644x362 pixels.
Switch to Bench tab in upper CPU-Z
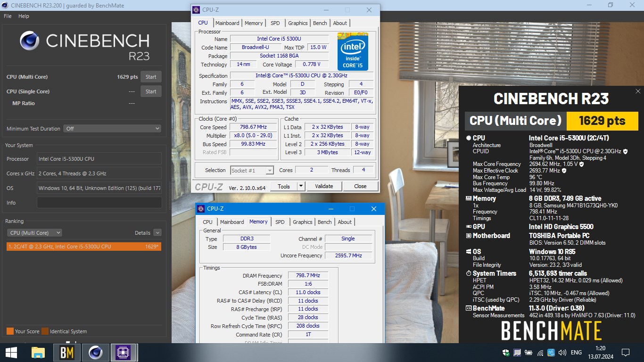320,23
